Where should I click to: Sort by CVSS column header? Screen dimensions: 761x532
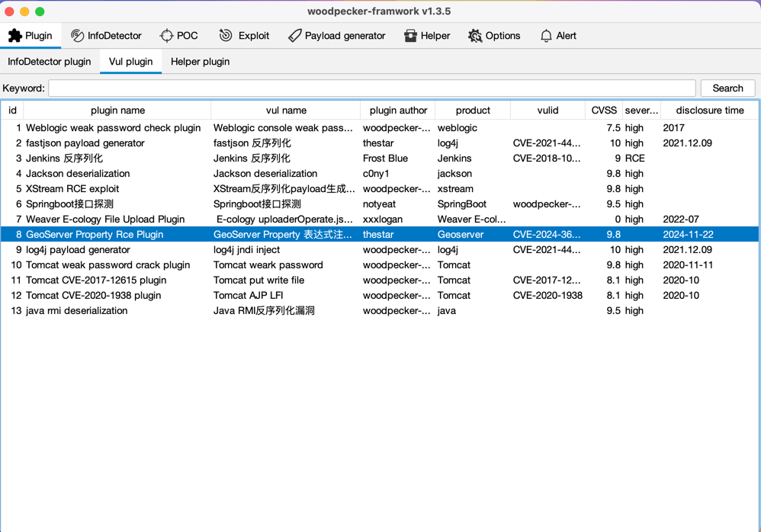604,110
